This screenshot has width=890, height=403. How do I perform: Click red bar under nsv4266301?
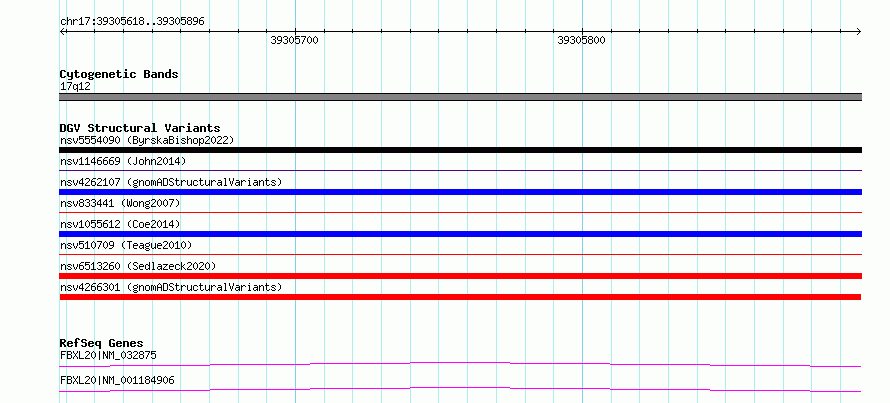pos(460,297)
